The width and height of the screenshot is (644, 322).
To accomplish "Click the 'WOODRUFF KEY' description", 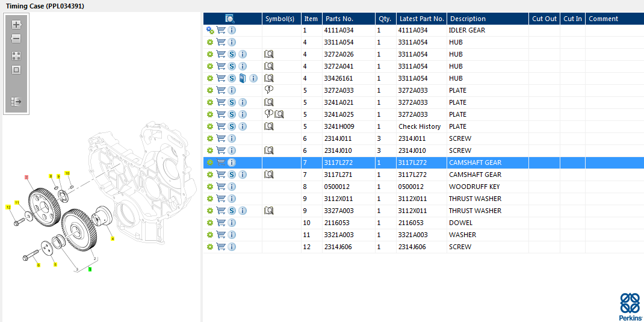I will pos(474,187).
